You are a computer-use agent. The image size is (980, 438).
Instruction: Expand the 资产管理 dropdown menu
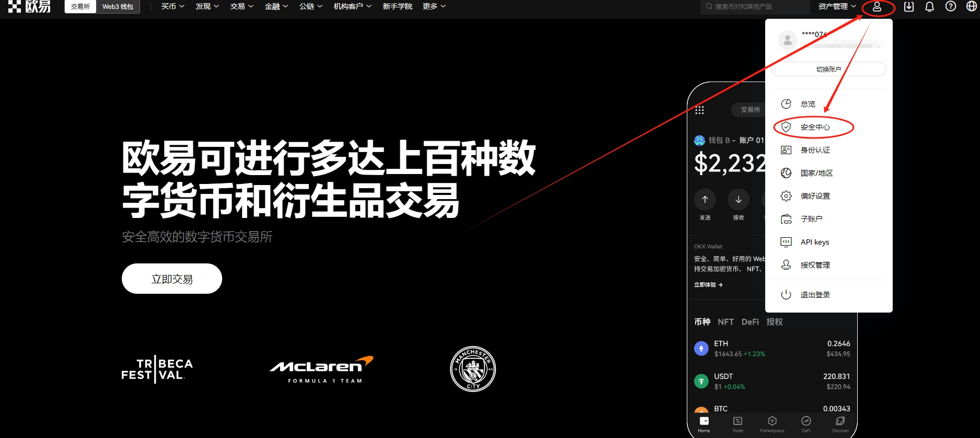pos(837,6)
